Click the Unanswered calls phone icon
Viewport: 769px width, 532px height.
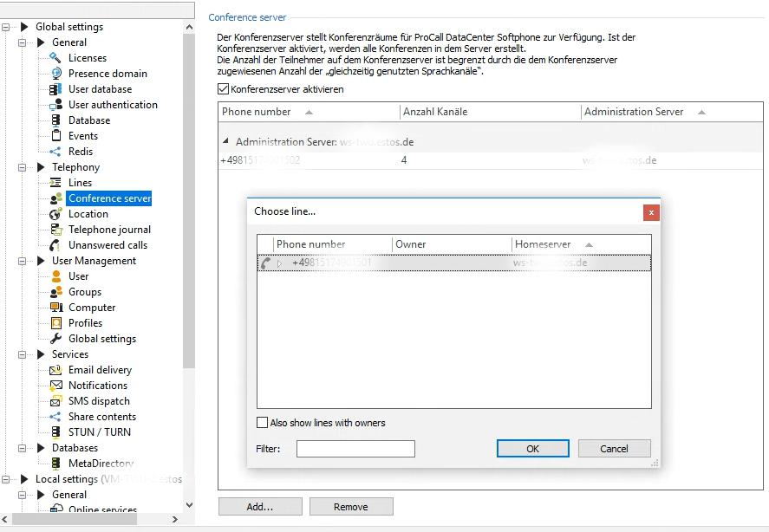pos(55,245)
